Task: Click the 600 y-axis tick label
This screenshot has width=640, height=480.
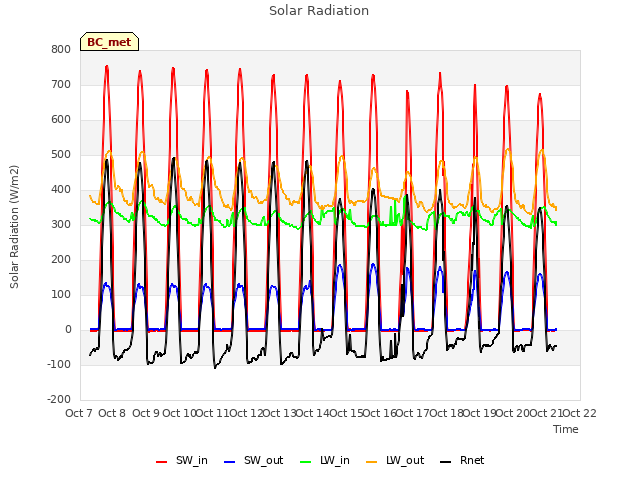Action: pos(61,120)
